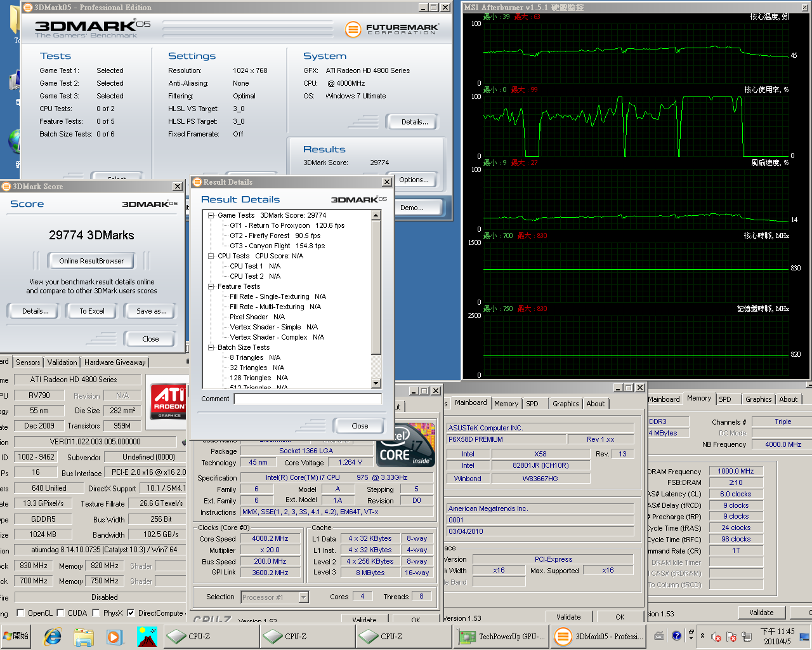Viewport: 812px width, 650px height.
Task: Click Details... in the 3DMark Score window
Action: click(36, 311)
